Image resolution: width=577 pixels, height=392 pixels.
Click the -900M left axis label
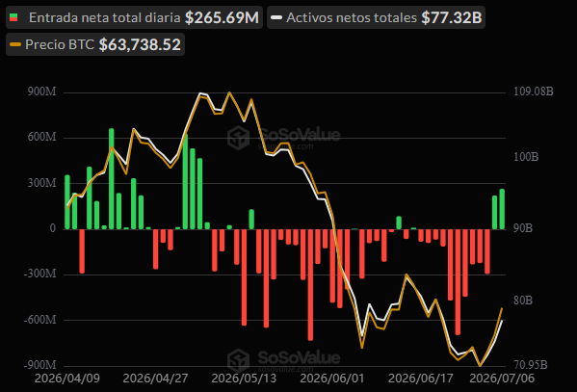(x=40, y=365)
